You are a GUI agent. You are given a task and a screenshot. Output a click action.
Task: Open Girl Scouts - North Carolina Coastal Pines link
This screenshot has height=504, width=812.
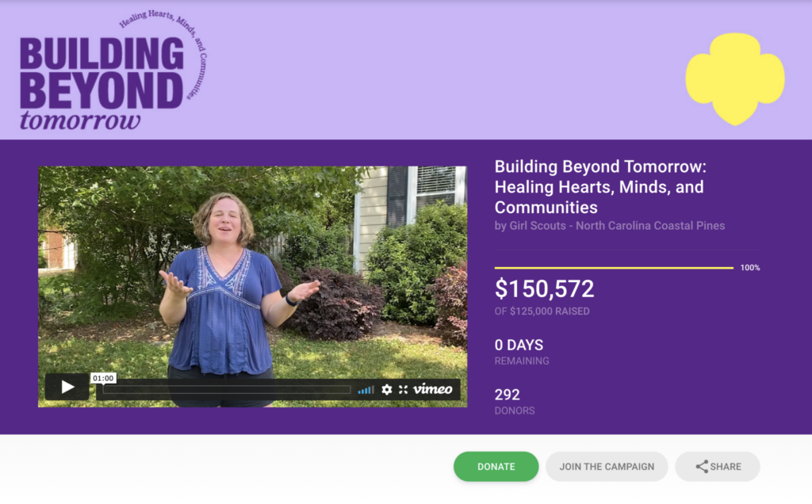617,226
